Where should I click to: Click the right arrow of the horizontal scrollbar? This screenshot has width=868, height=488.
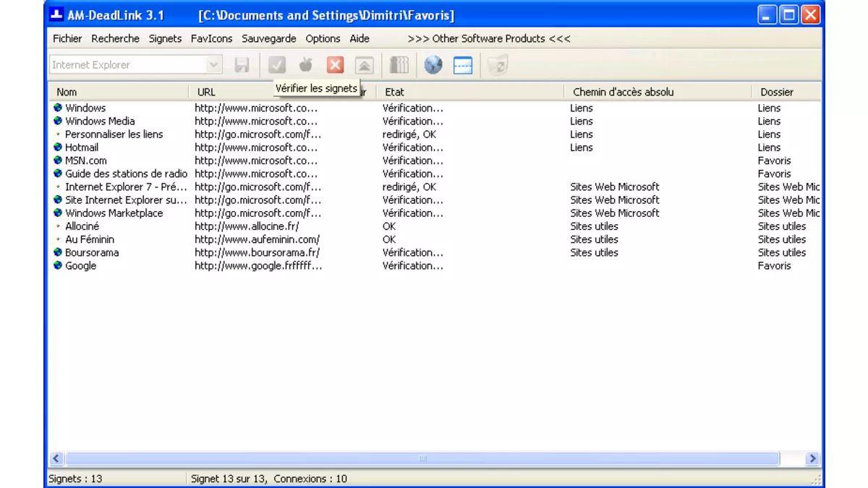pyautogui.click(x=812, y=458)
